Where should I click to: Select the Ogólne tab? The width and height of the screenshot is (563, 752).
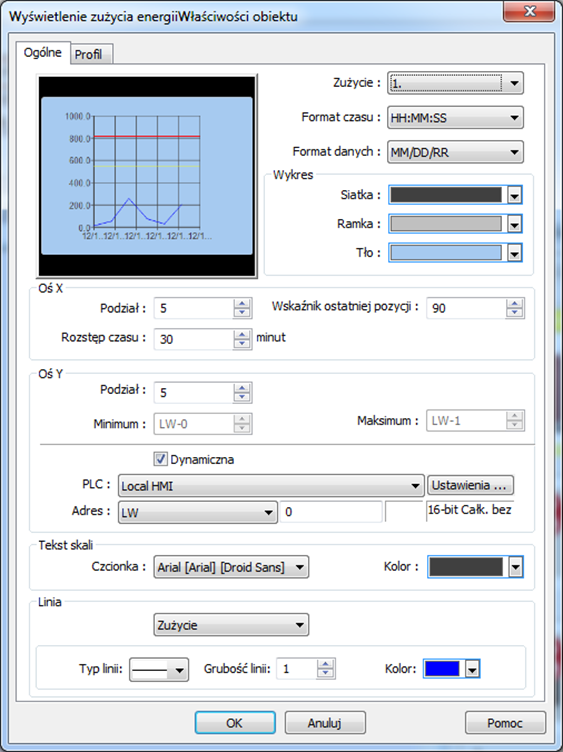43,52
